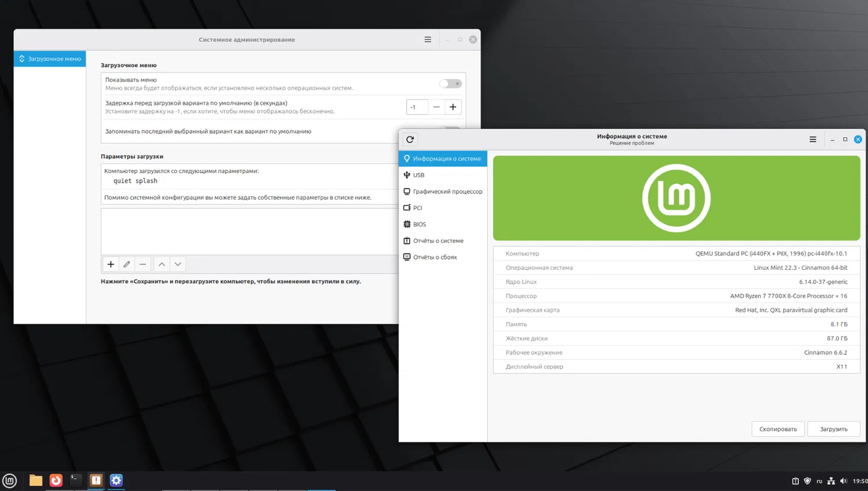Click the Компьютер row label

point(523,254)
